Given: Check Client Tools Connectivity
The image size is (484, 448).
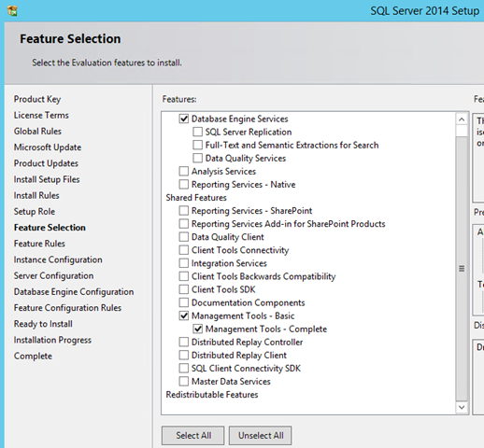Looking at the screenshot, I should 184,250.
